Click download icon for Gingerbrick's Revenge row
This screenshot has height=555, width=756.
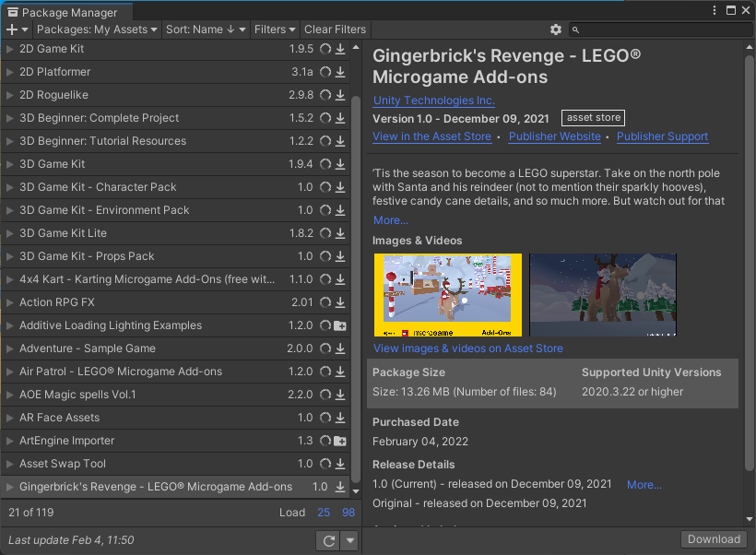[x=340, y=487]
